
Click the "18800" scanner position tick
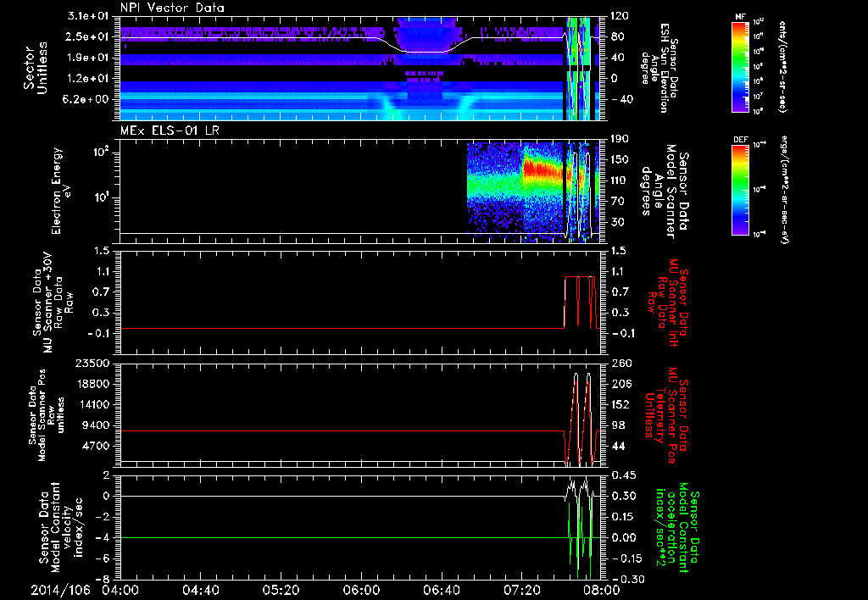[93, 384]
